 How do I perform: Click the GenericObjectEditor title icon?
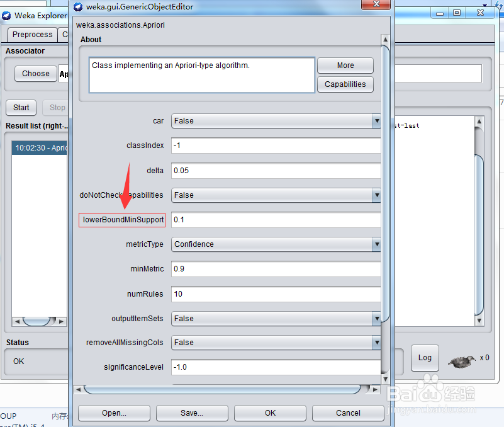tap(78, 6)
